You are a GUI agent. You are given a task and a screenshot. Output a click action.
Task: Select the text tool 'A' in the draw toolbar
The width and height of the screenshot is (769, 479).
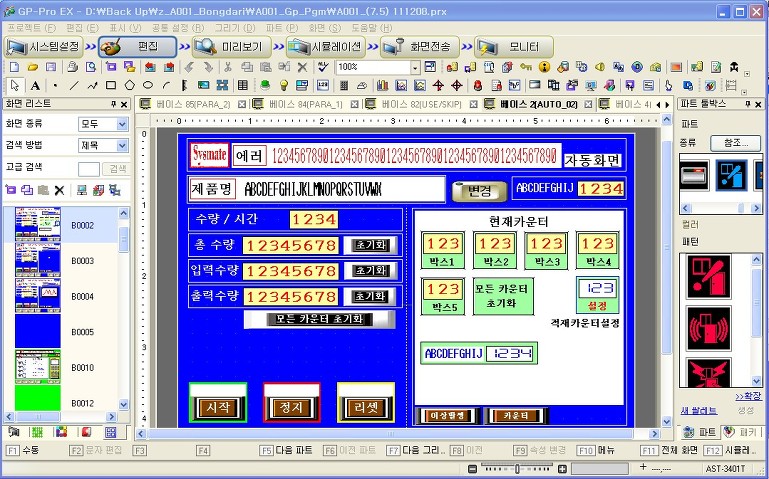coord(34,85)
